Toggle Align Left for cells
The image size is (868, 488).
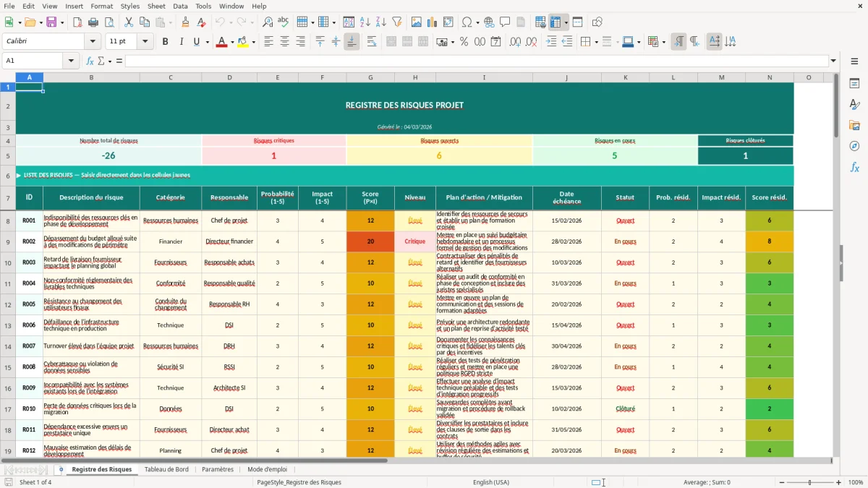point(268,42)
